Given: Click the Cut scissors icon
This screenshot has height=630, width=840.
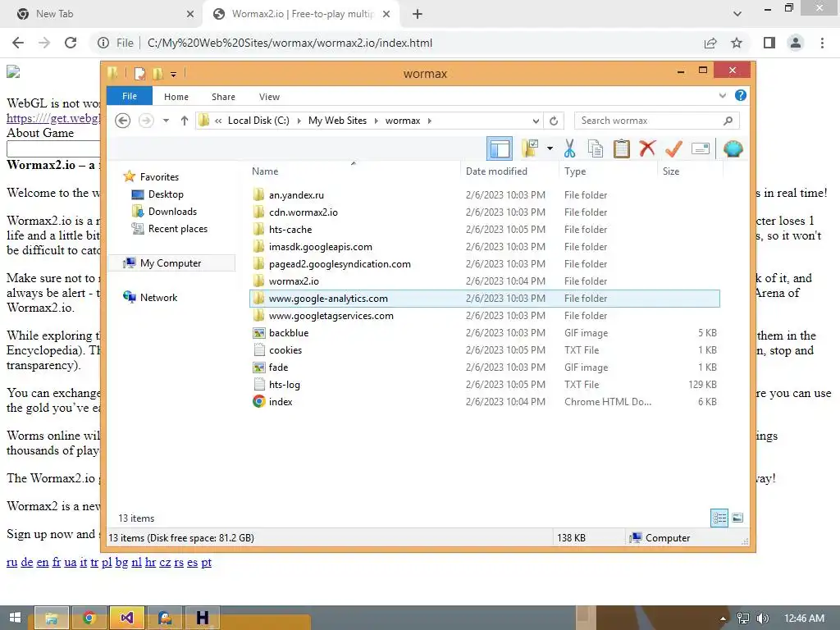Looking at the screenshot, I should (569, 148).
